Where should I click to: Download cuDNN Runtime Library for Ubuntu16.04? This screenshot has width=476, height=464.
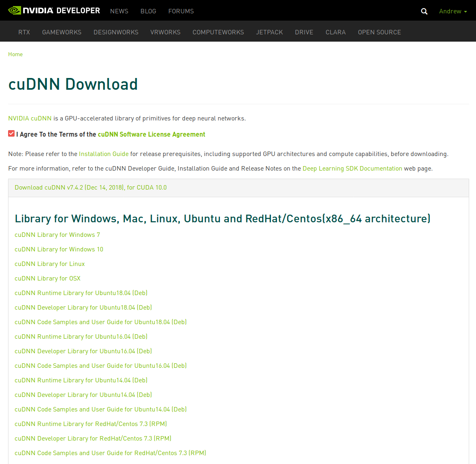81,337
